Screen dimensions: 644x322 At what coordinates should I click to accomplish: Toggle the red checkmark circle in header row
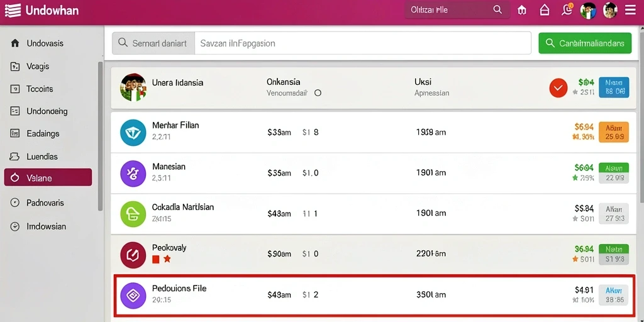(x=558, y=88)
